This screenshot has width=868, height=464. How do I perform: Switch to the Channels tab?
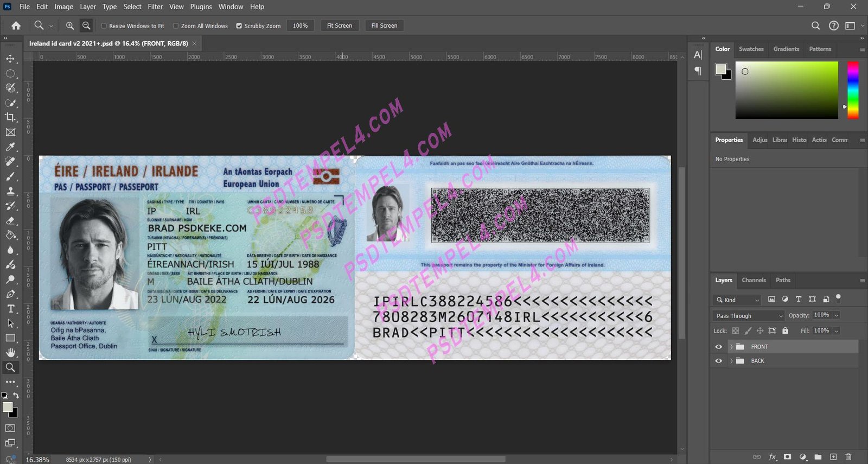[x=754, y=280]
